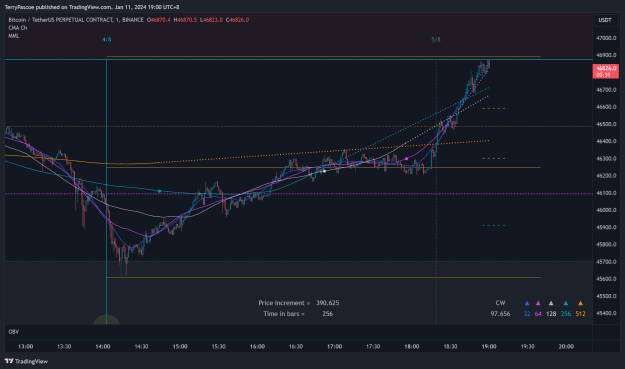
Task: Click the CW value 97.656
Action: (x=500, y=314)
